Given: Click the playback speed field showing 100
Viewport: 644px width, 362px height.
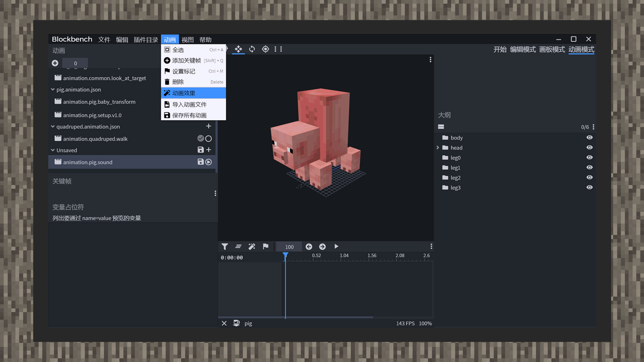Looking at the screenshot, I should (x=289, y=247).
